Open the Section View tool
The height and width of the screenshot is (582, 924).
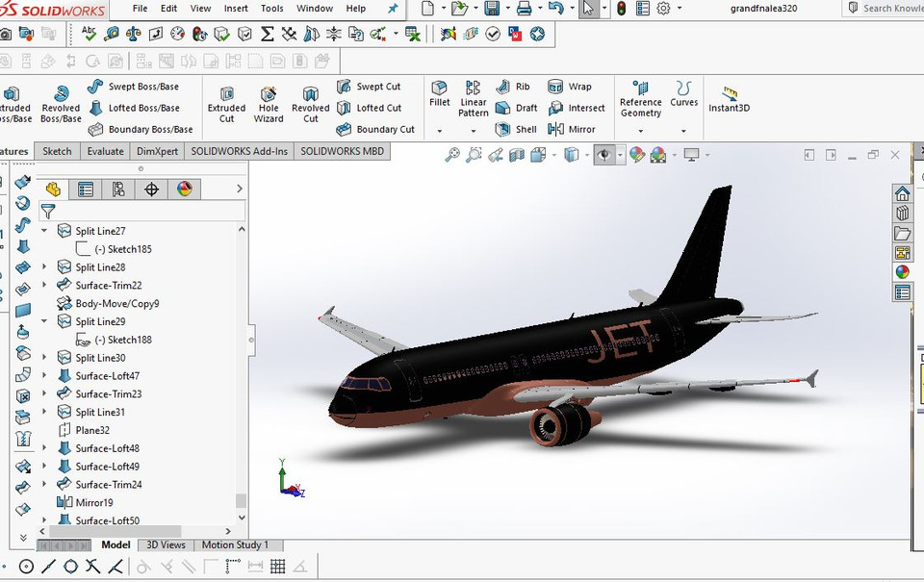(x=515, y=154)
